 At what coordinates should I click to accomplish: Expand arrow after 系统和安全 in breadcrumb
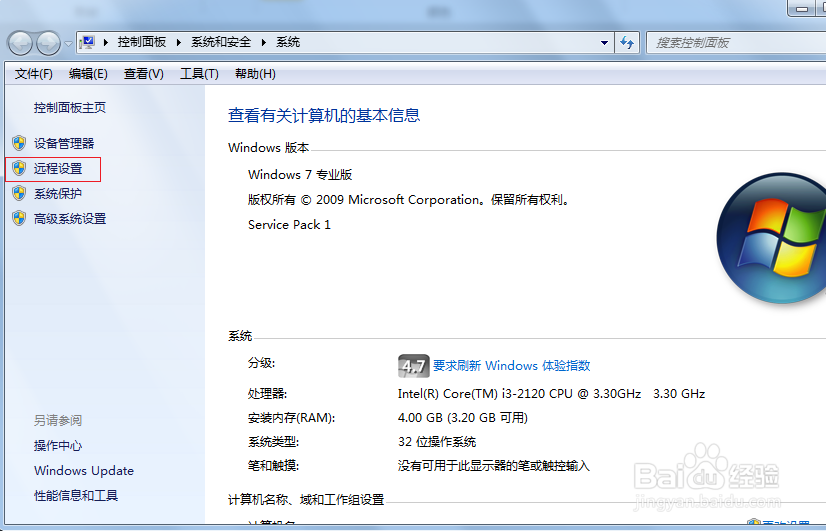click(x=264, y=43)
